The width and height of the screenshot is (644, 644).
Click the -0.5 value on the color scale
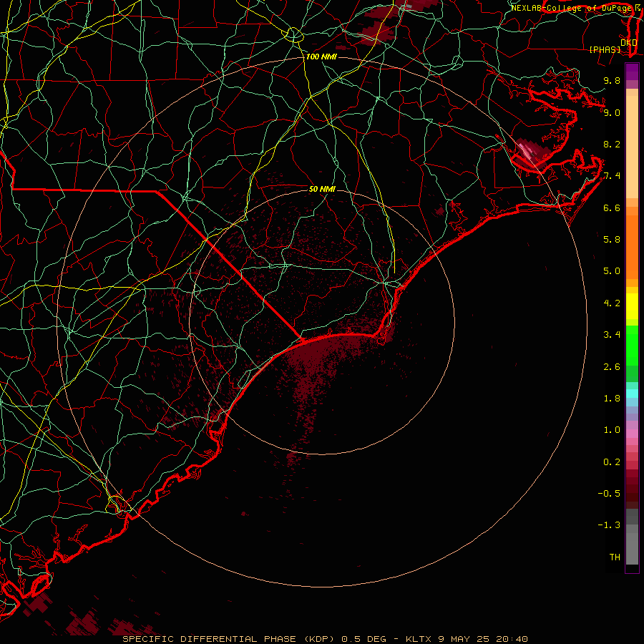click(x=609, y=494)
